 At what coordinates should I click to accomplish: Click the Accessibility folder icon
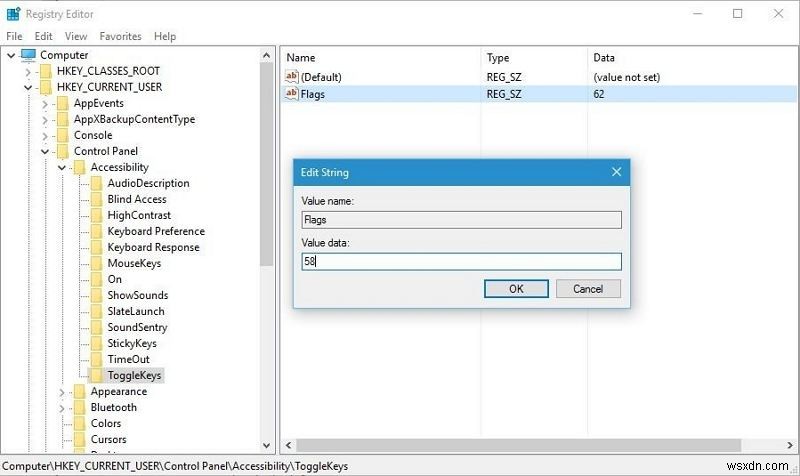click(x=80, y=167)
